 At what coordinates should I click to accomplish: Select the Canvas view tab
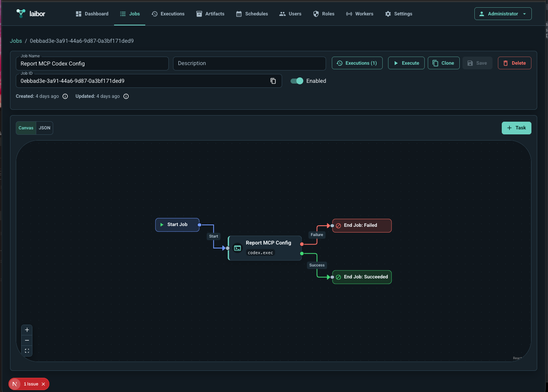click(26, 128)
